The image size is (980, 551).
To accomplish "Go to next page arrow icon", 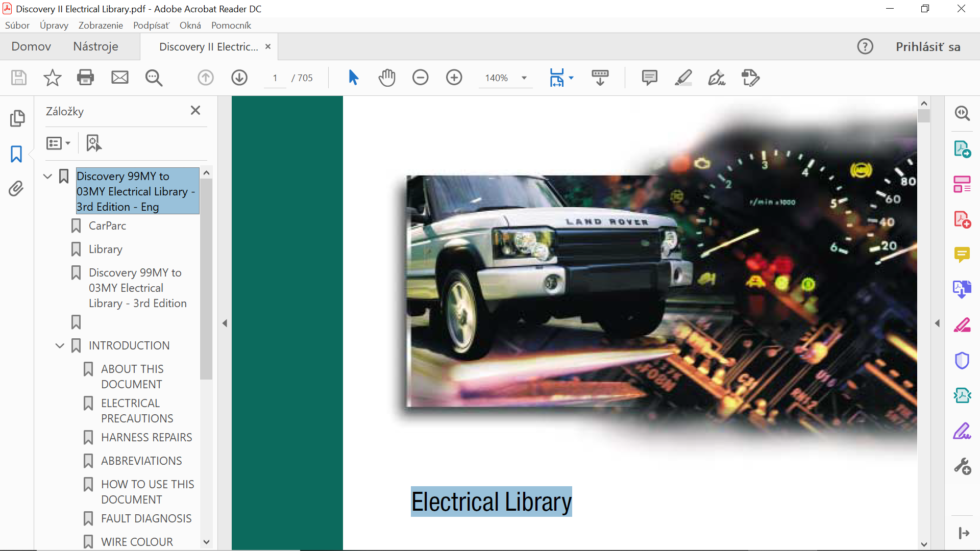I will tap(239, 78).
